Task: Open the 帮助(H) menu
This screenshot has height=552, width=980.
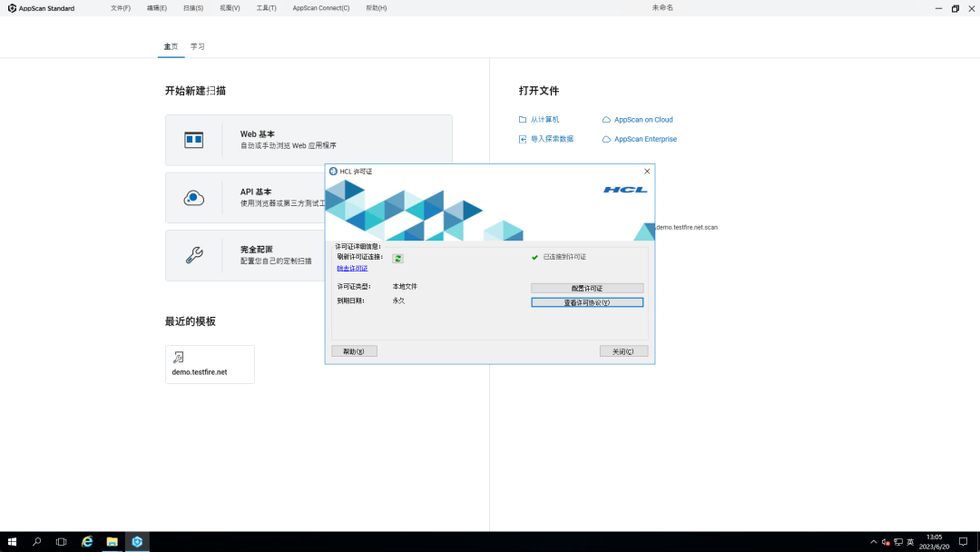Action: pos(377,8)
